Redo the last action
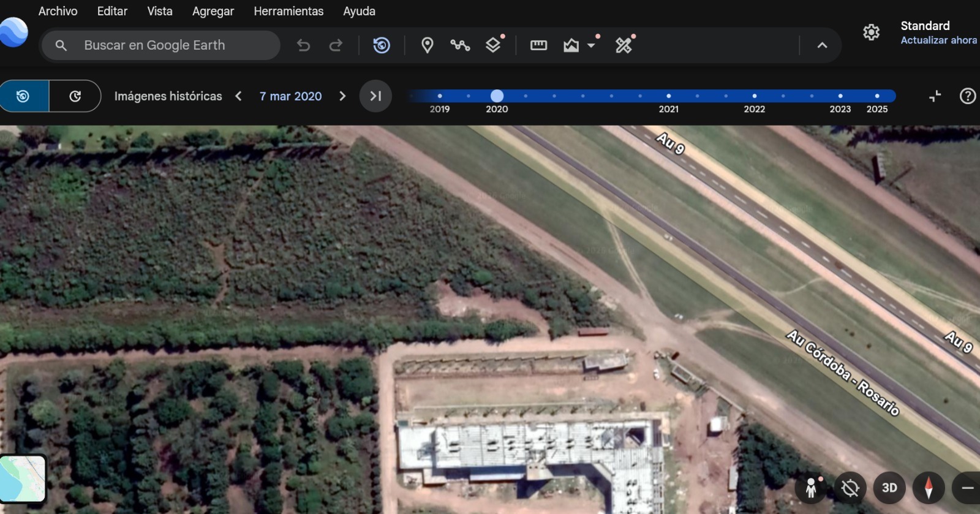 pyautogui.click(x=336, y=45)
